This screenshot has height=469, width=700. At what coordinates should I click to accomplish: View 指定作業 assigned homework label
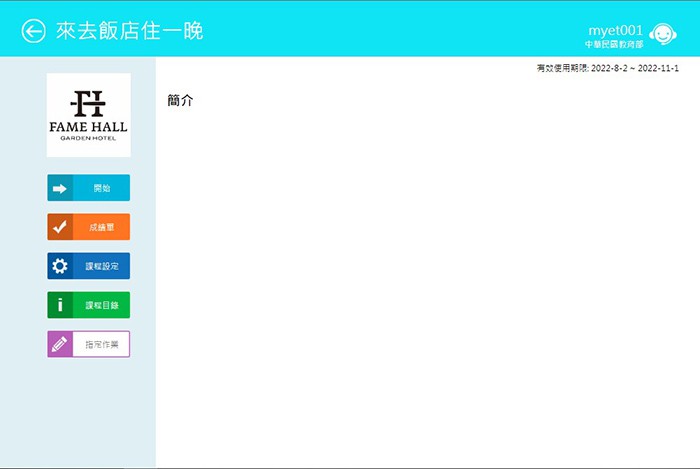click(101, 344)
